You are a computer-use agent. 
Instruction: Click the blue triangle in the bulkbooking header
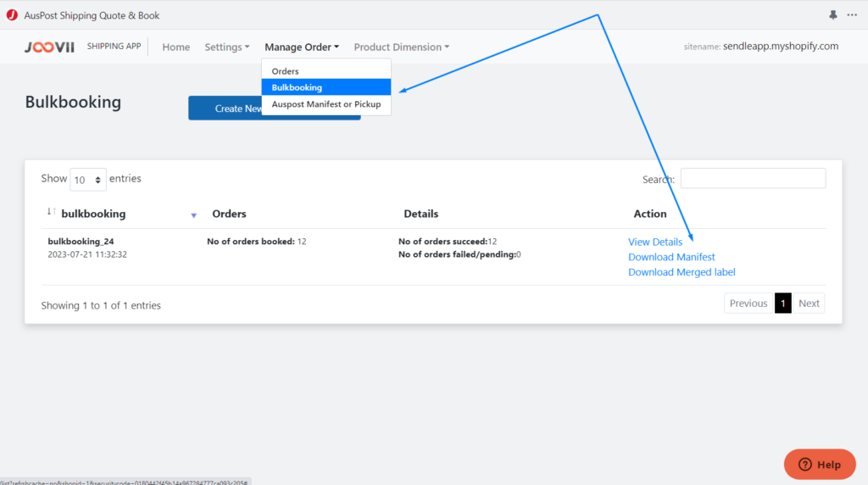click(x=194, y=215)
